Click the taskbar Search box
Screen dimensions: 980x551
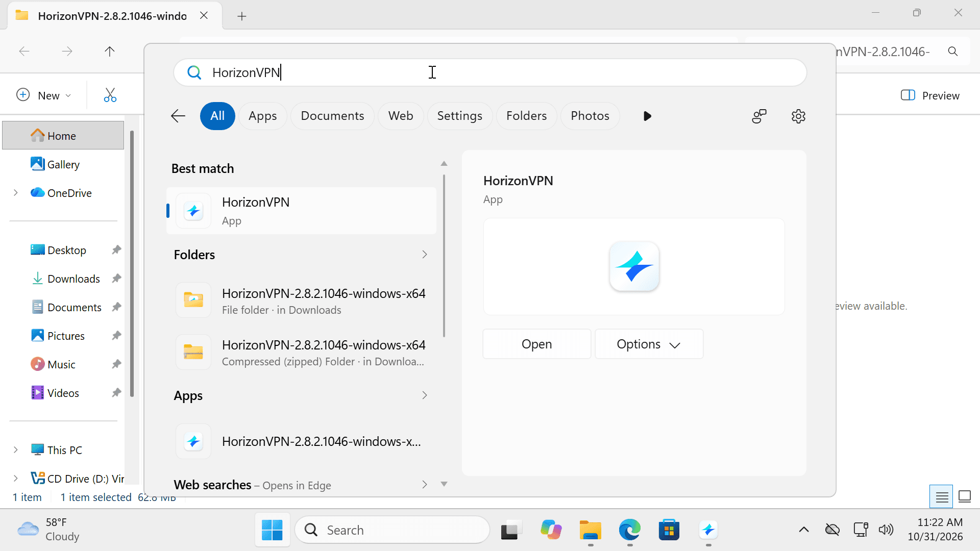coord(392,530)
